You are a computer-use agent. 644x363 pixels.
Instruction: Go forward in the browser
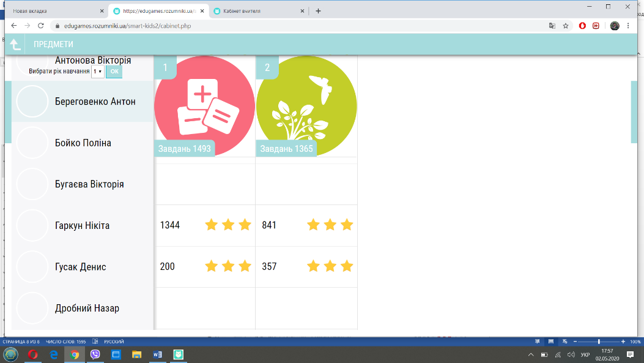click(x=27, y=26)
